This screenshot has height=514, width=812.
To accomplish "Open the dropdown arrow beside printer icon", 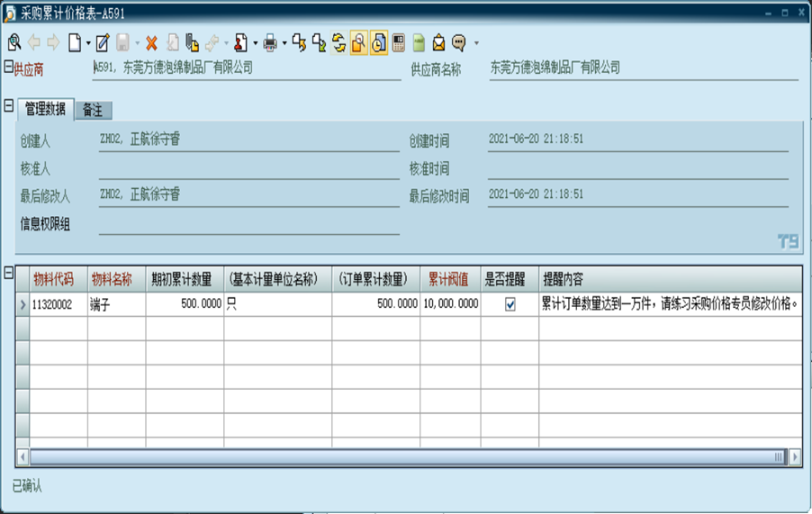I will coord(284,43).
